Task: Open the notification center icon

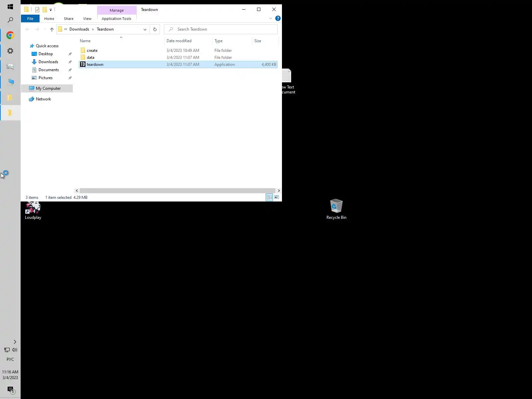Action: pos(11,390)
